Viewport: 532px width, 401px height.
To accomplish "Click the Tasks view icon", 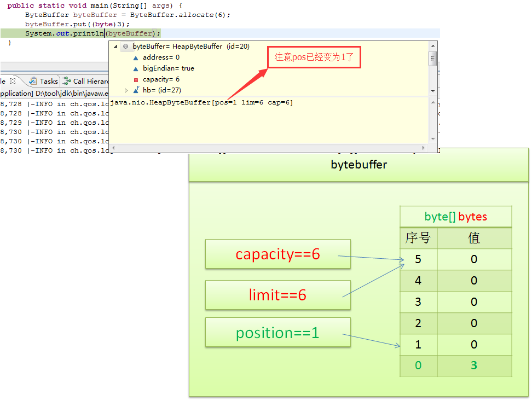I will (33, 81).
